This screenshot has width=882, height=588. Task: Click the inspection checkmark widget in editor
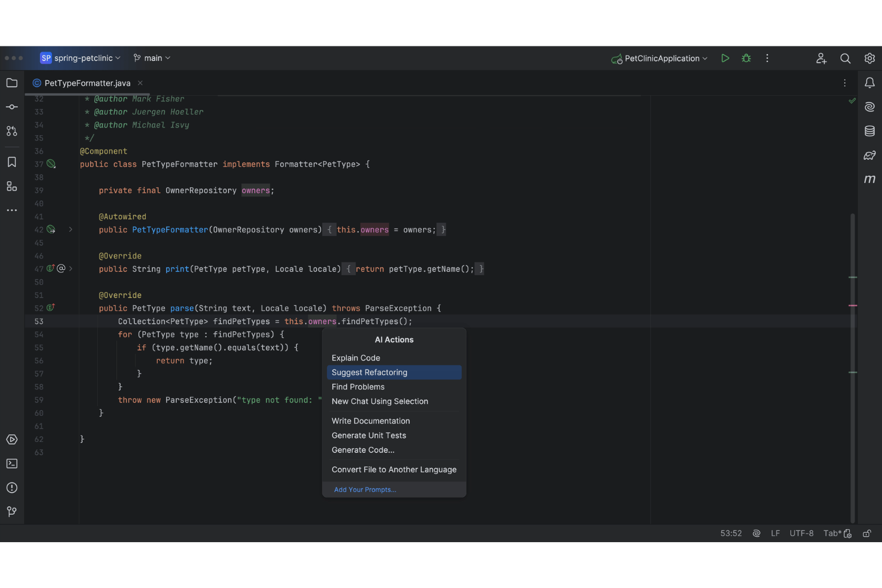click(x=852, y=101)
